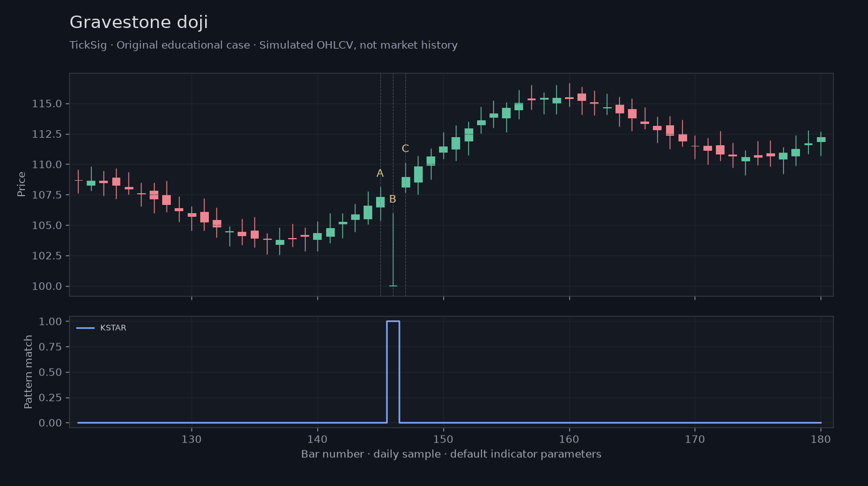Click the 160 bar number tick

[x=569, y=439]
